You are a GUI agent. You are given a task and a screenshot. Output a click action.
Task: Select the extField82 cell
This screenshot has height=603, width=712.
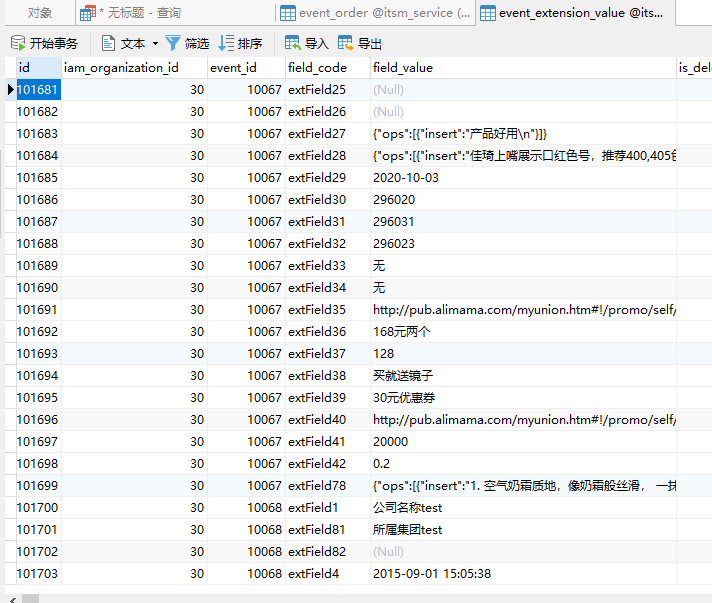[x=328, y=552]
